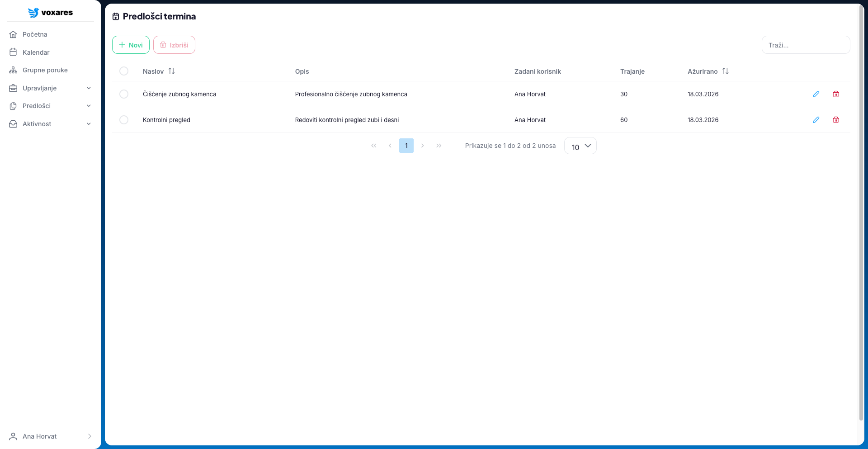Click pencil icon for Kontrolni pregled

[816, 120]
